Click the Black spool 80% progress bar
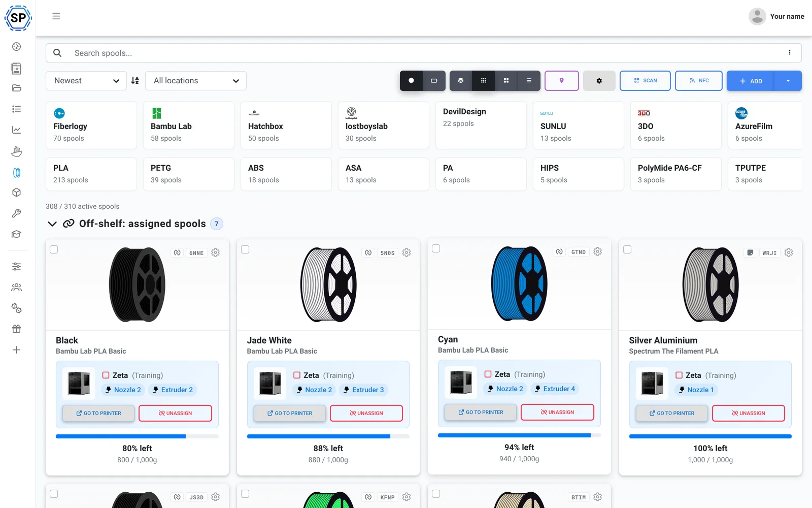 [x=137, y=436]
